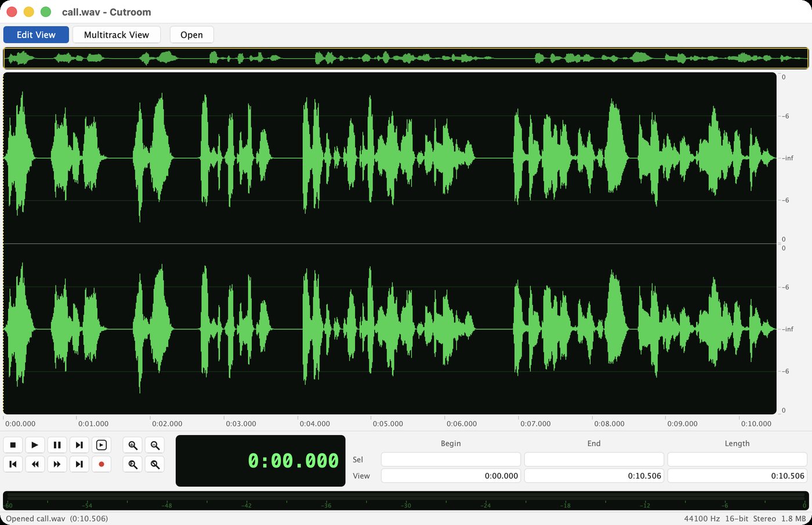The height and width of the screenshot is (525, 812).
Task: Click the skip-to-end icon left of Record
Action: pyautogui.click(x=79, y=464)
